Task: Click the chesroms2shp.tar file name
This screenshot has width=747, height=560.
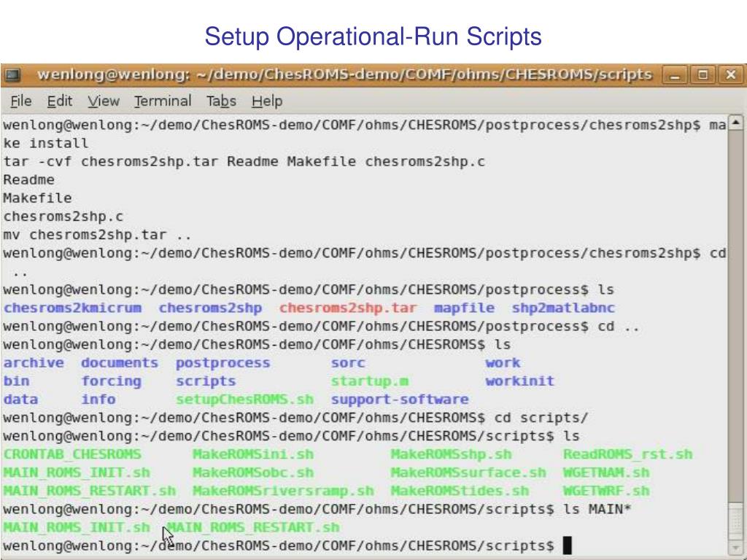Action: tap(348, 308)
